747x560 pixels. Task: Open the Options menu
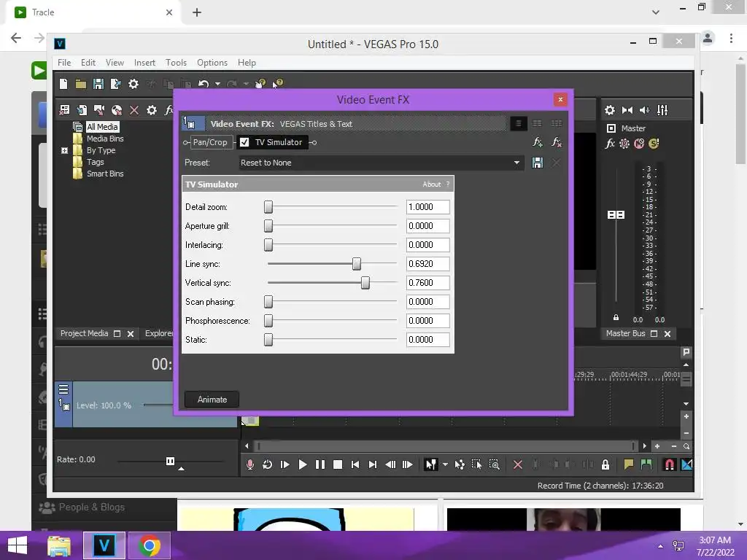pyautogui.click(x=212, y=63)
